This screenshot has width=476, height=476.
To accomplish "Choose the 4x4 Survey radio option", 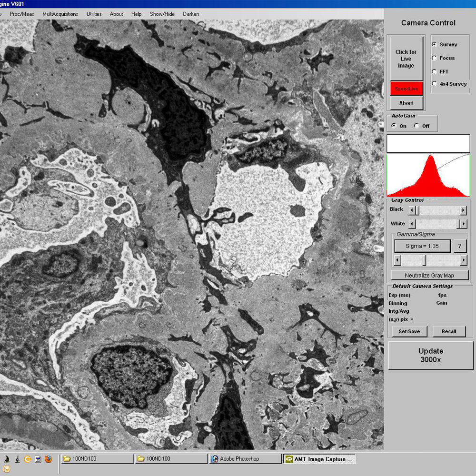I will click(434, 84).
